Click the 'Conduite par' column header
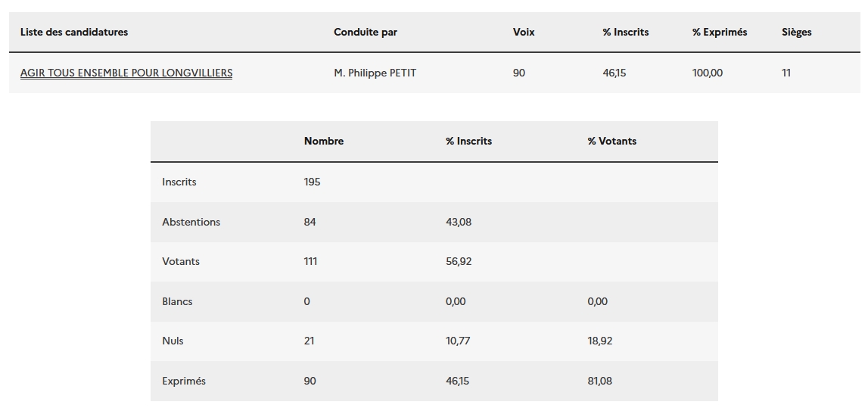This screenshot has height=408, width=868. 366,33
